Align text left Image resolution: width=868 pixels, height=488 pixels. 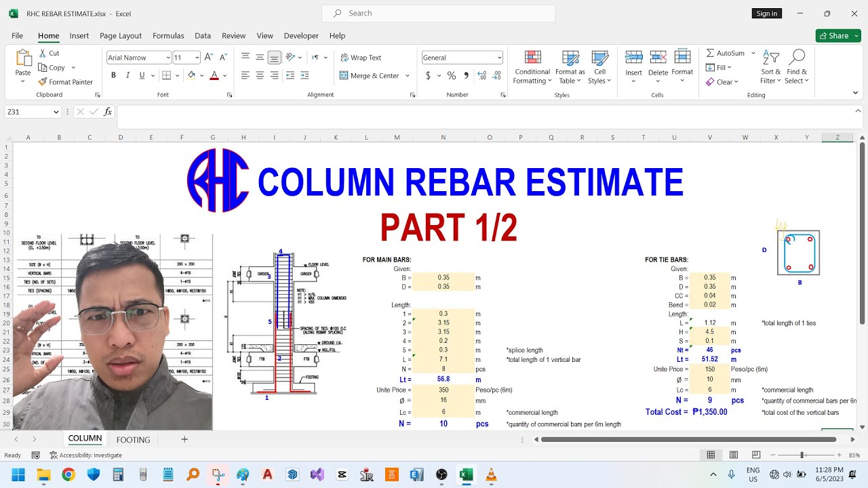(245, 75)
